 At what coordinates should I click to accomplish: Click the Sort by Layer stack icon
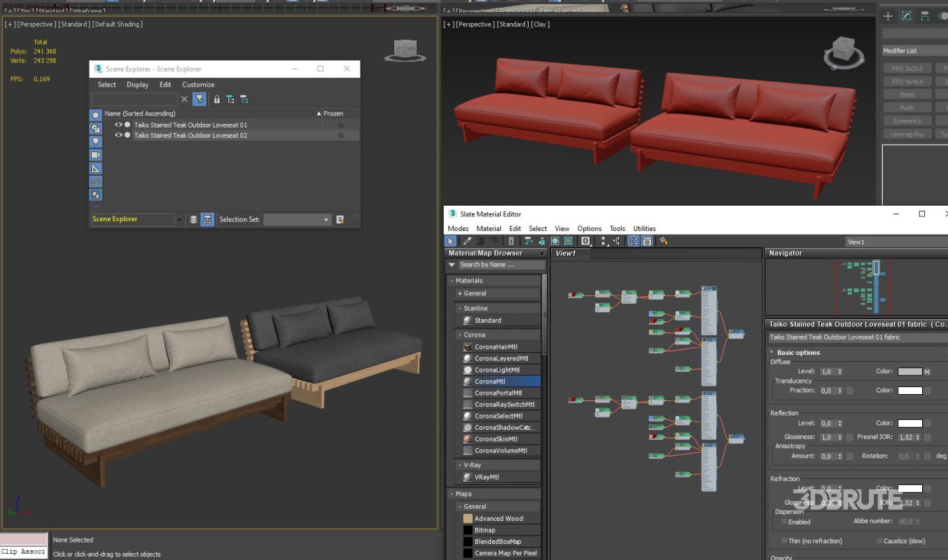point(194,219)
